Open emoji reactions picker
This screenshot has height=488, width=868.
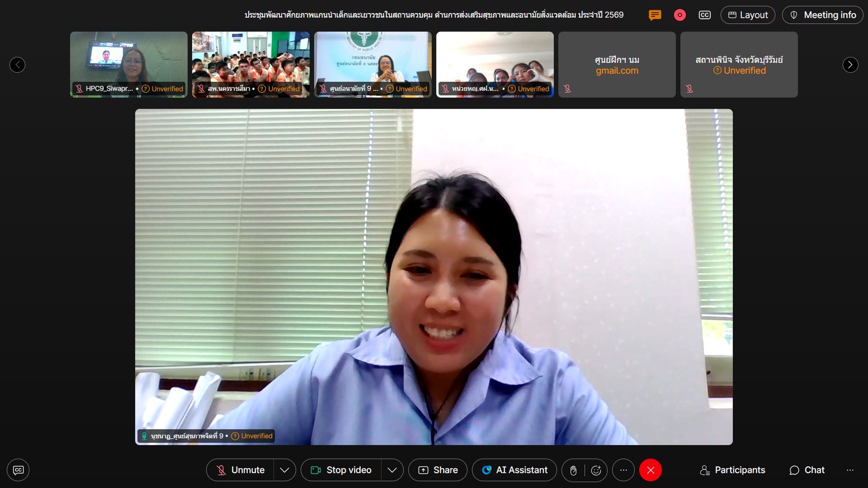pos(596,470)
